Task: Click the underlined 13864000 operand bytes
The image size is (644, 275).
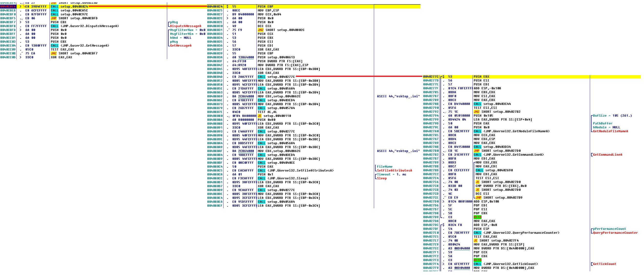Action: point(246,57)
